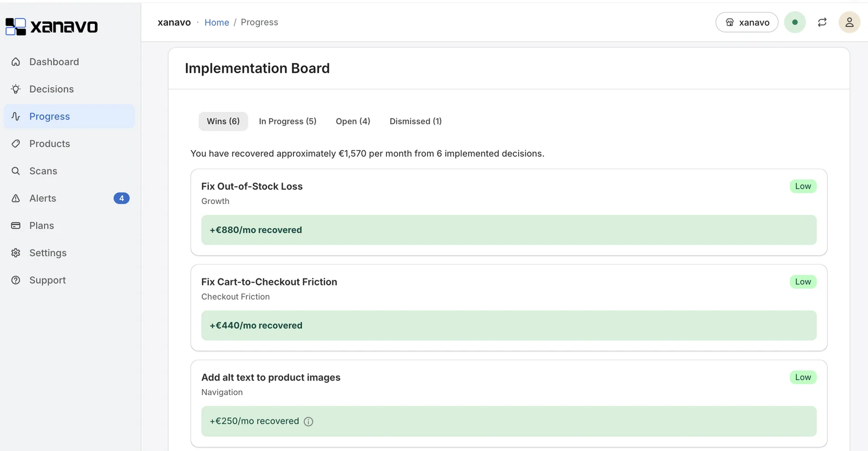This screenshot has height=451, width=868.
Task: Navigate to Decisions in the sidebar
Action: tap(69, 89)
